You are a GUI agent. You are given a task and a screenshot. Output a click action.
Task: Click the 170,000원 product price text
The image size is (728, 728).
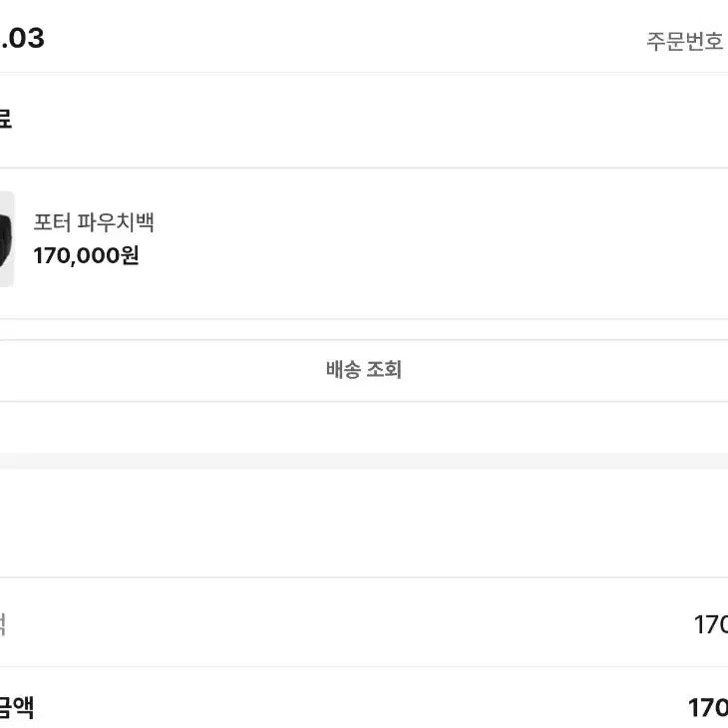pyautogui.click(x=86, y=255)
